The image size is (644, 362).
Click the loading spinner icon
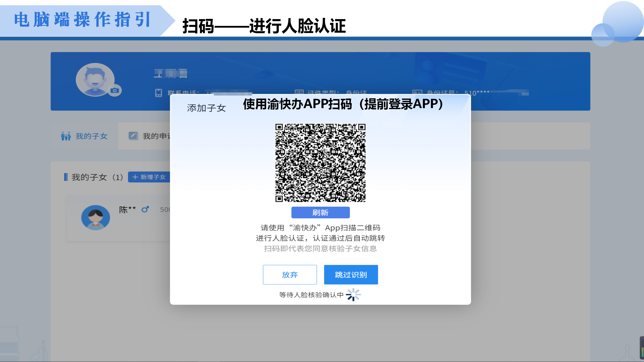[353, 295]
